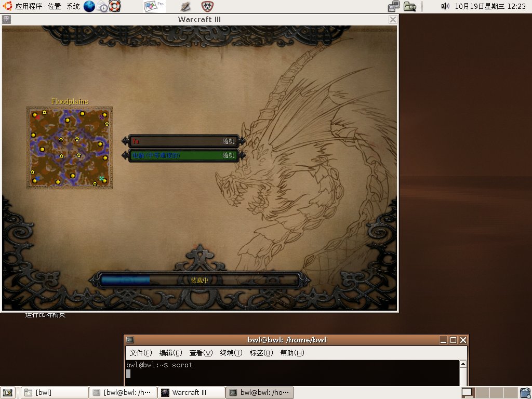Viewport: 532px width, 399px height.
Task: Open the terminal 编辑(E) menu
Action: click(x=170, y=353)
